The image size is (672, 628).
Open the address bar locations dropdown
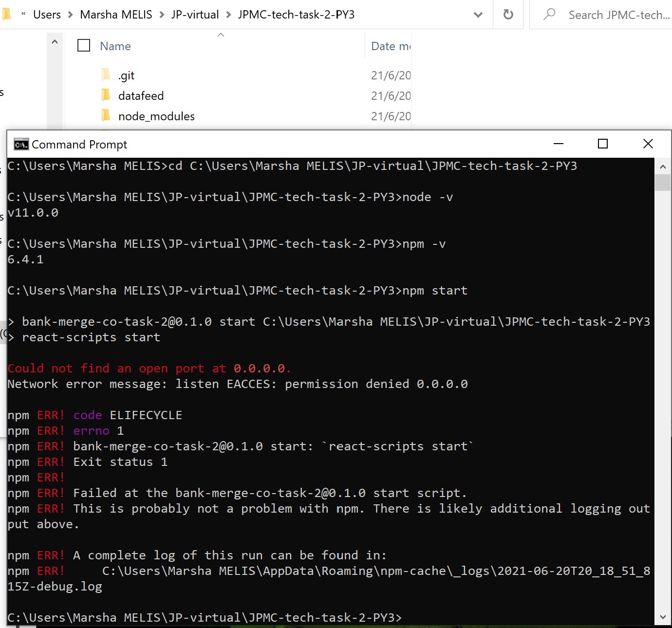478,15
